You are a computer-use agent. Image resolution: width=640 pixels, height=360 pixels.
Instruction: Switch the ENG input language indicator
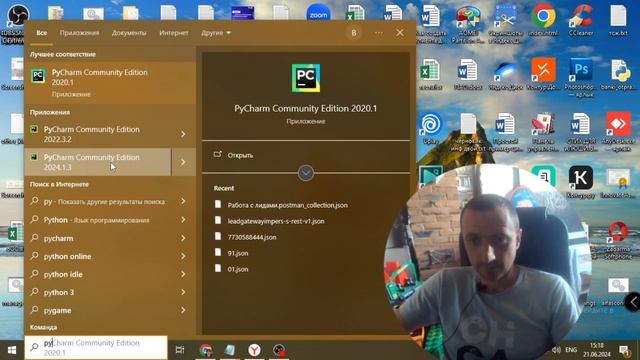(571, 350)
